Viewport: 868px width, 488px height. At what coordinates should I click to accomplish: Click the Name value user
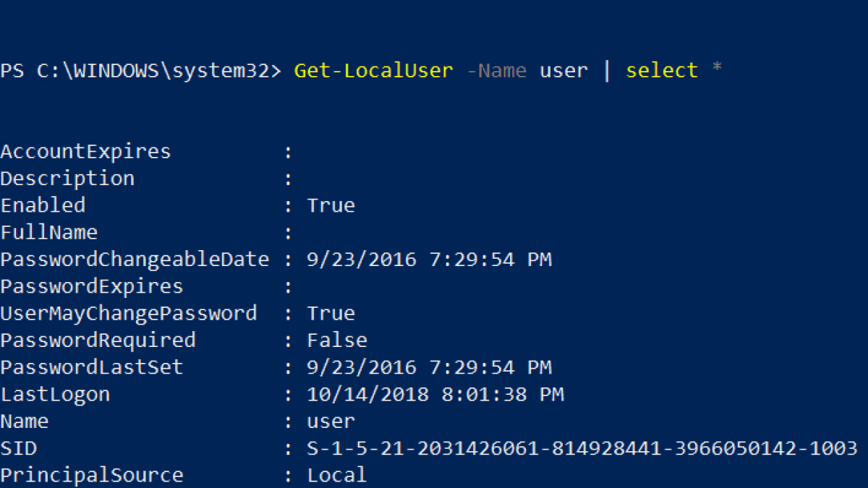click(x=331, y=421)
